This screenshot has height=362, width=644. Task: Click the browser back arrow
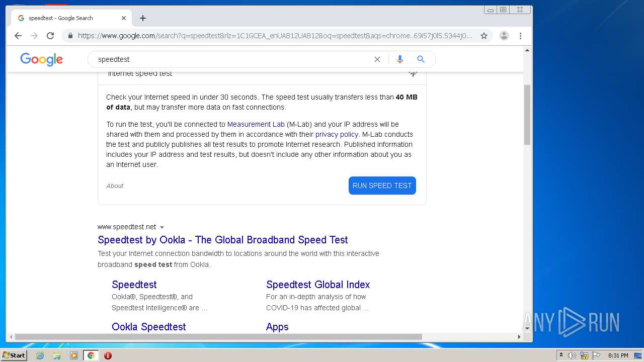18,36
